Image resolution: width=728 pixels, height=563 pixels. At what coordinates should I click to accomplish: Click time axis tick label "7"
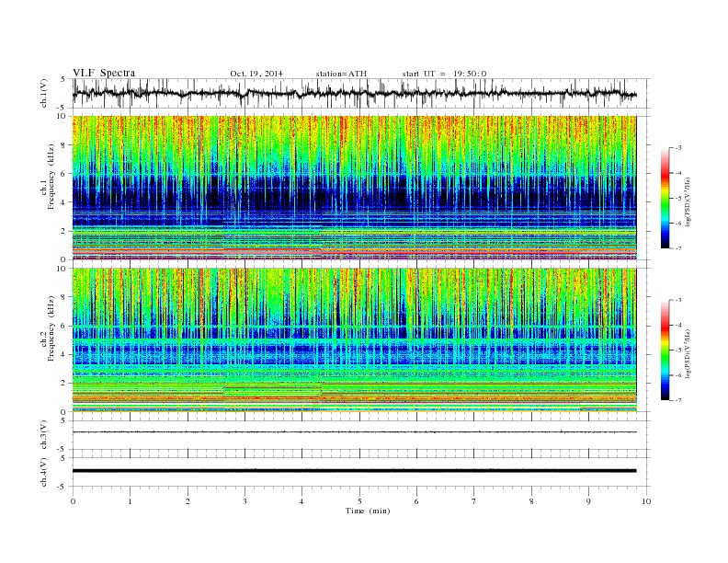474,501
